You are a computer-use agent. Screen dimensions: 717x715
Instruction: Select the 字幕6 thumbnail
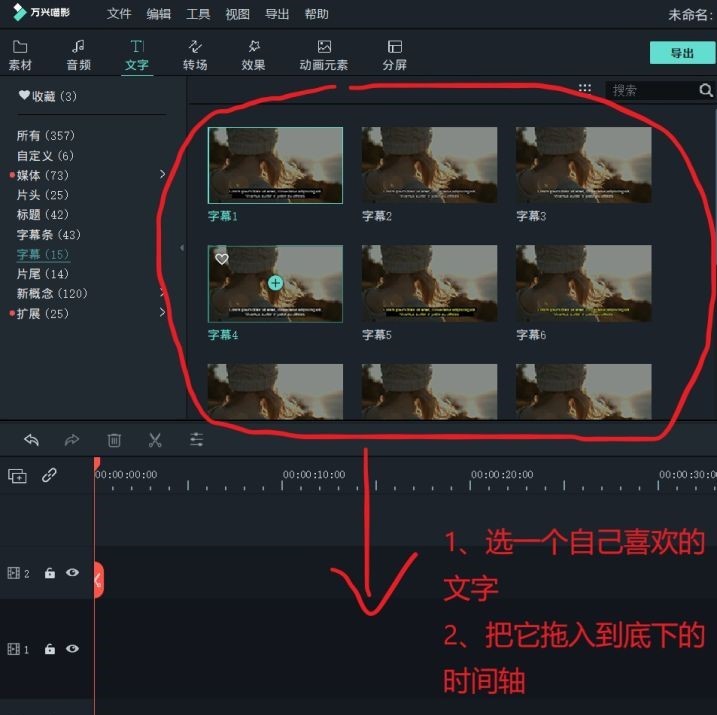[x=583, y=283]
